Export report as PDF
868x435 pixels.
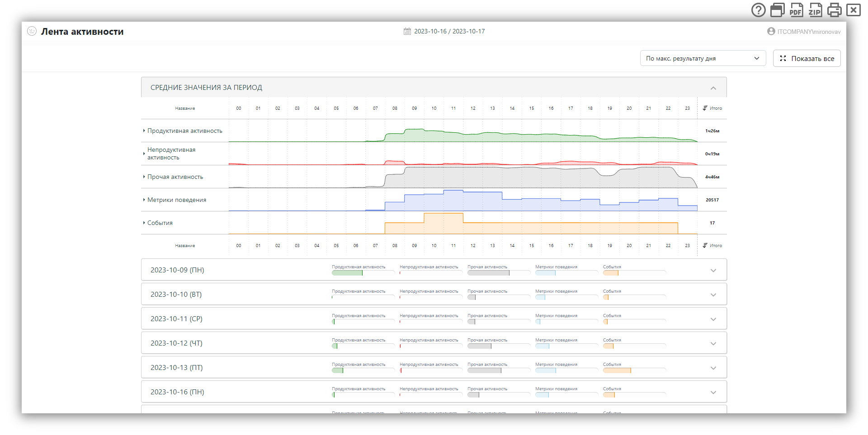click(796, 10)
